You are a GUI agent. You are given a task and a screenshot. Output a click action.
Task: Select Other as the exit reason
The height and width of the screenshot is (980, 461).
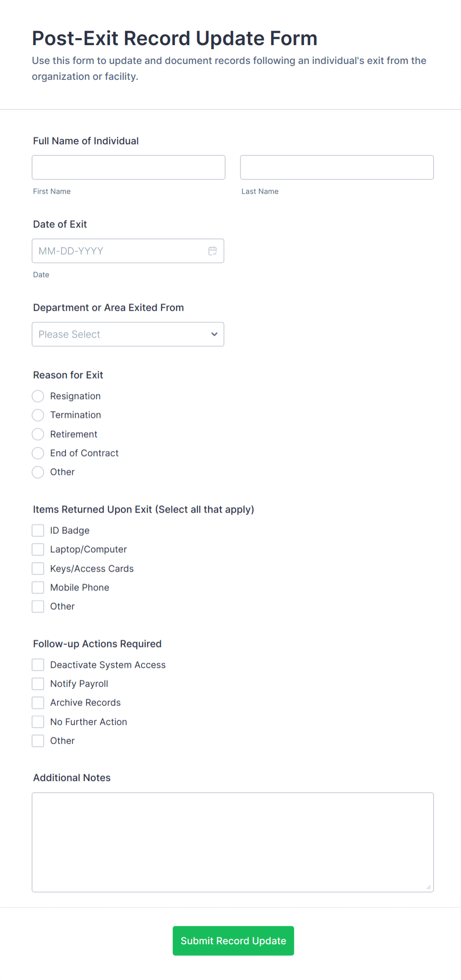38,472
